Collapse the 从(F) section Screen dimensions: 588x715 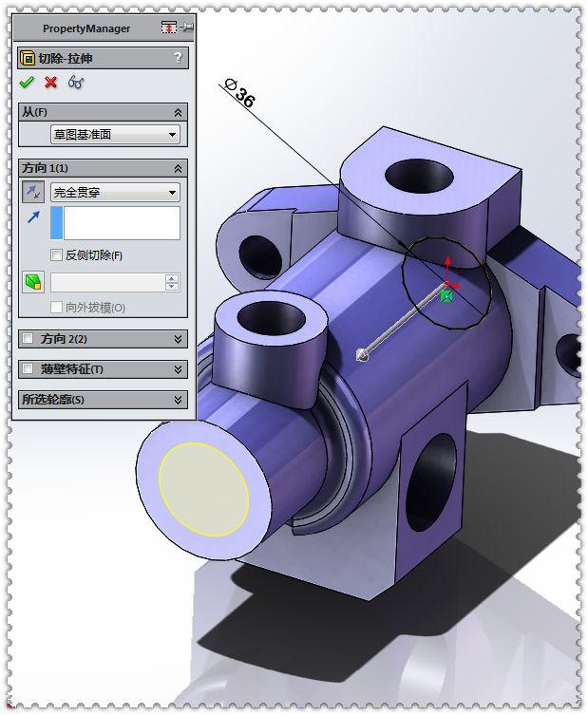(x=178, y=112)
